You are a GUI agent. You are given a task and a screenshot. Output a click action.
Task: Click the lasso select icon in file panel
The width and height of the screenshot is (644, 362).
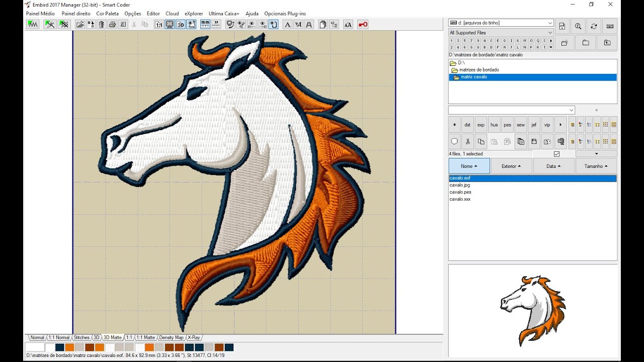pos(454,141)
